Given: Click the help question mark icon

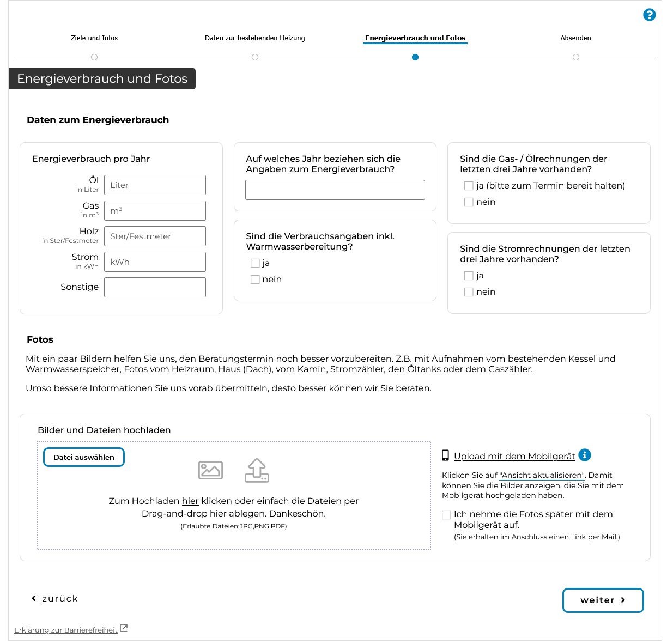Looking at the screenshot, I should point(649,15).
